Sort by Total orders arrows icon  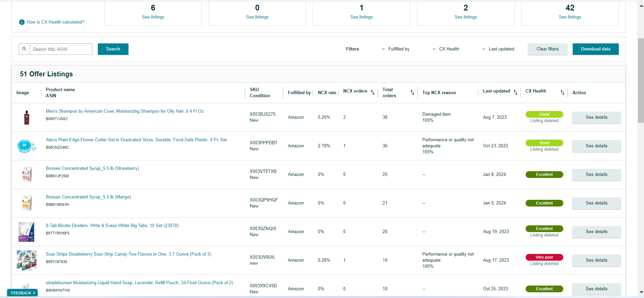click(x=412, y=92)
